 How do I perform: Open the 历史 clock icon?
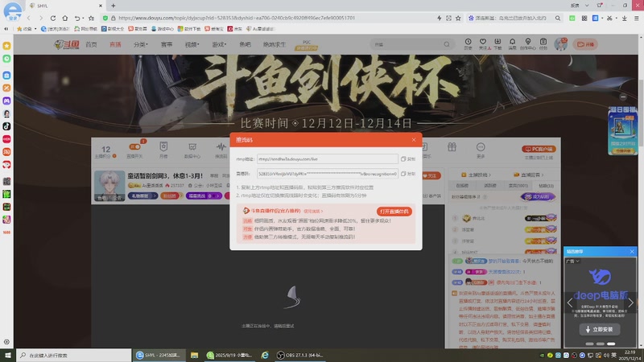469,44
